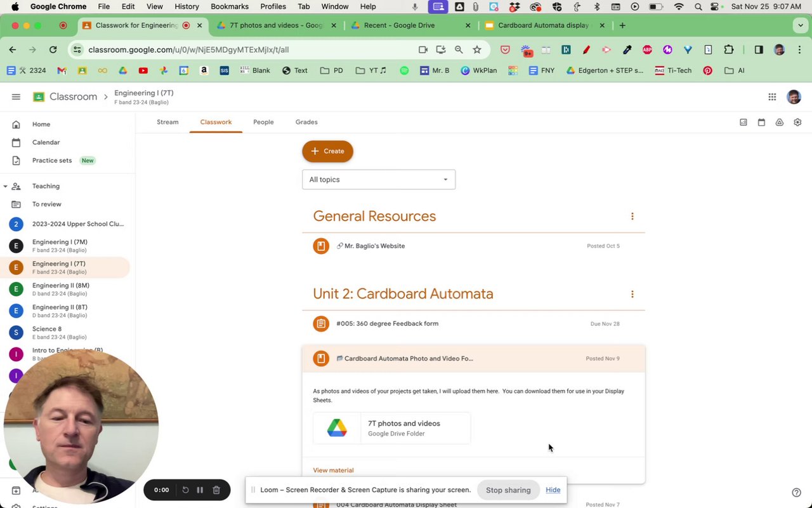The image size is (812, 508).
Task: Open the PD bookmarks folder
Action: pyautogui.click(x=332, y=70)
